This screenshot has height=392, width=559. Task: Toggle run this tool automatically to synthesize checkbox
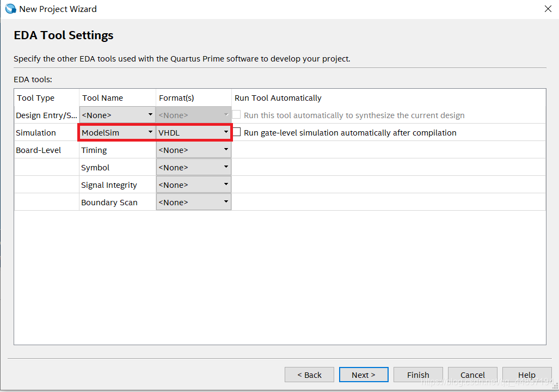pyautogui.click(x=236, y=114)
